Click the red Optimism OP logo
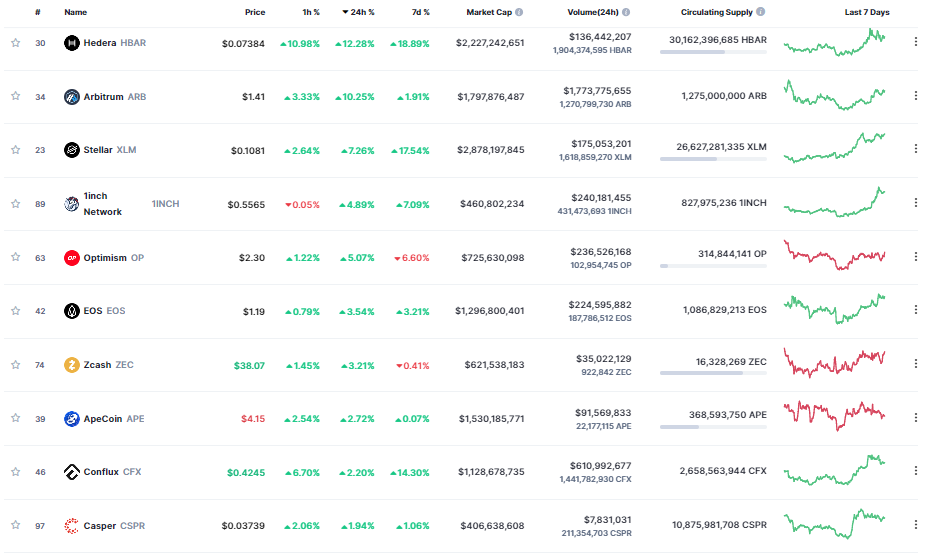Image resolution: width=930 pixels, height=553 pixels. click(72, 258)
